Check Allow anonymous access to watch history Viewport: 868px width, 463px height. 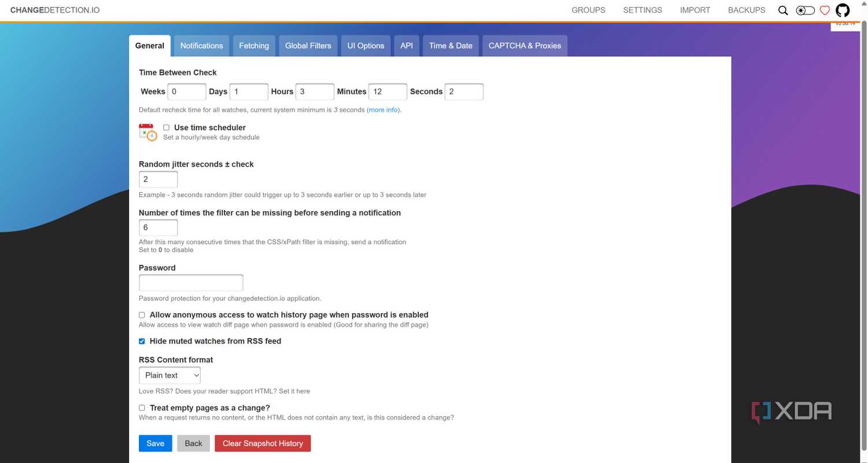[142, 315]
